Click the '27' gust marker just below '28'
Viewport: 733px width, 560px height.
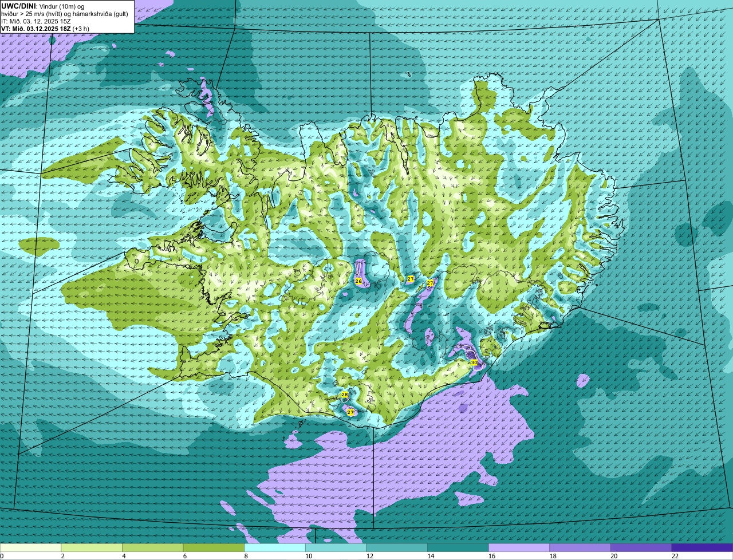coord(350,412)
